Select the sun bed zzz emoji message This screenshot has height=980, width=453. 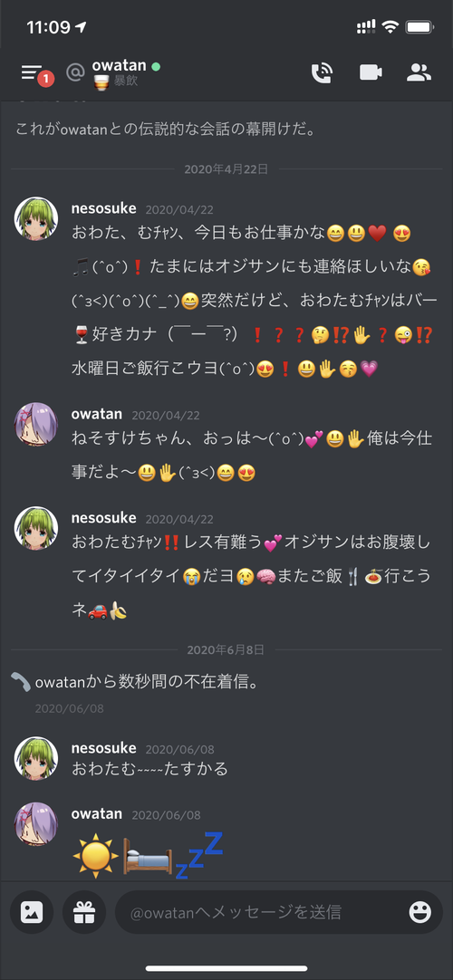pyautogui.click(x=148, y=856)
